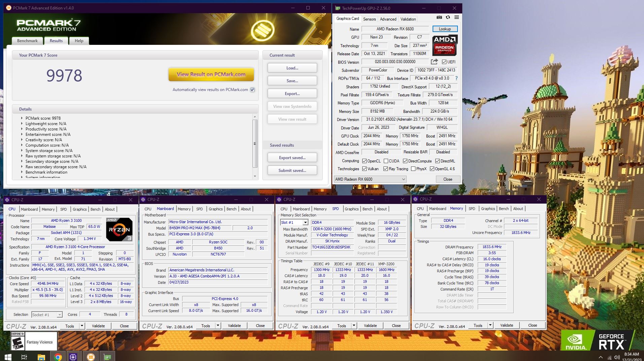This screenshot has width=644, height=361.
Task: Open Tools dropdown arrow in CPU-Z SPD window
Action: (354, 326)
